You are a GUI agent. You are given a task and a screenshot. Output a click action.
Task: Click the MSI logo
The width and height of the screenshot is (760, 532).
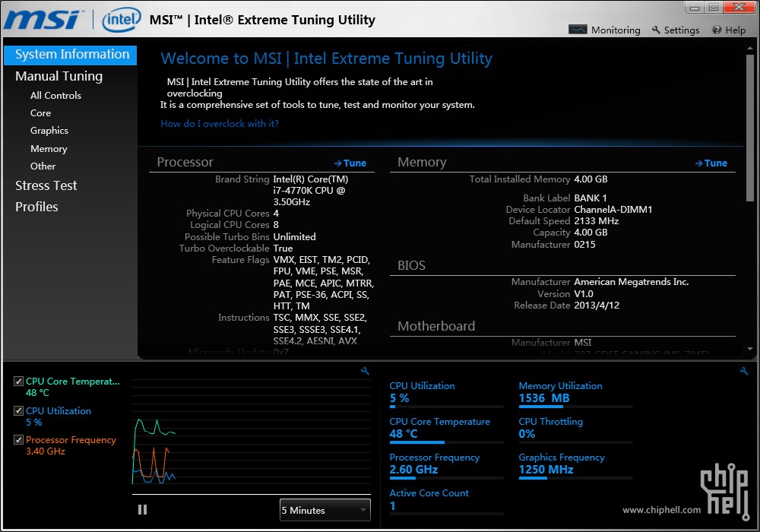pos(43,20)
